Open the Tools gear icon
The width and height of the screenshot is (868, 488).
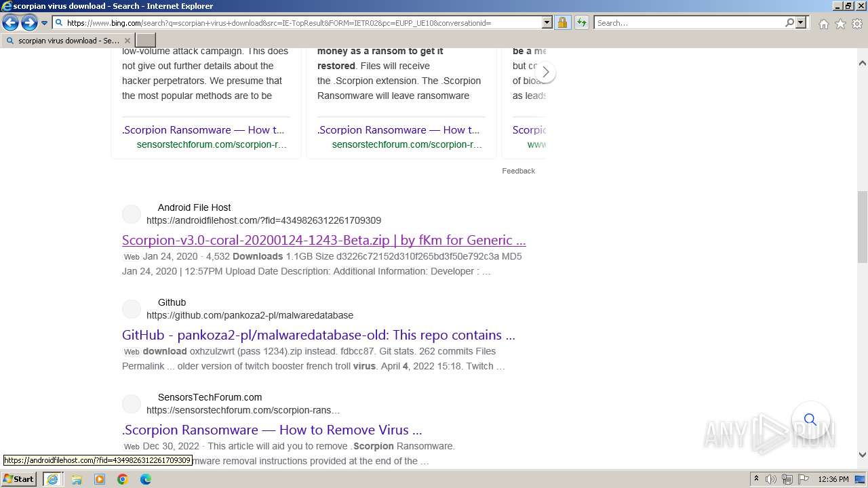pos(857,24)
